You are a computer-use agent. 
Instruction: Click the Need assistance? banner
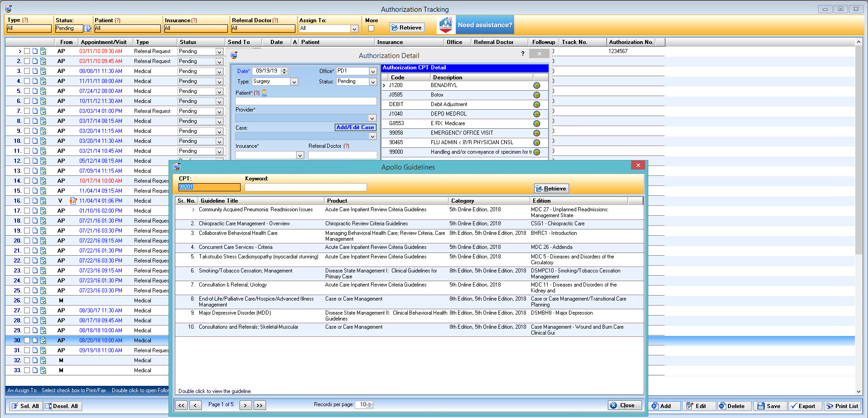[475, 25]
